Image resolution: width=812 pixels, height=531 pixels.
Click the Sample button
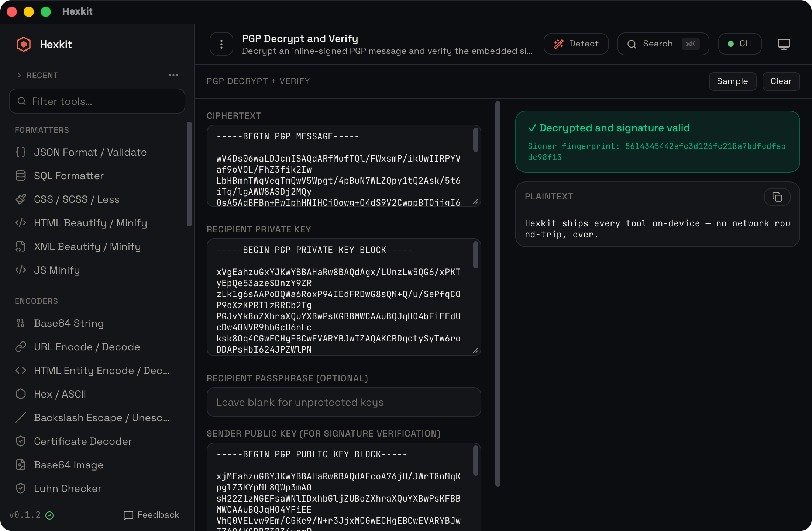pos(732,81)
